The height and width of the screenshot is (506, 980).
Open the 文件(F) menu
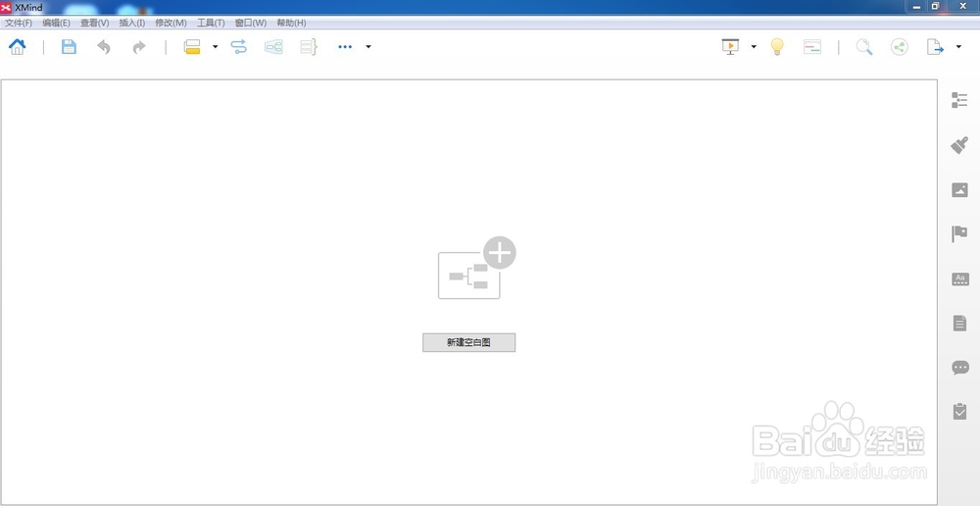pyautogui.click(x=19, y=23)
